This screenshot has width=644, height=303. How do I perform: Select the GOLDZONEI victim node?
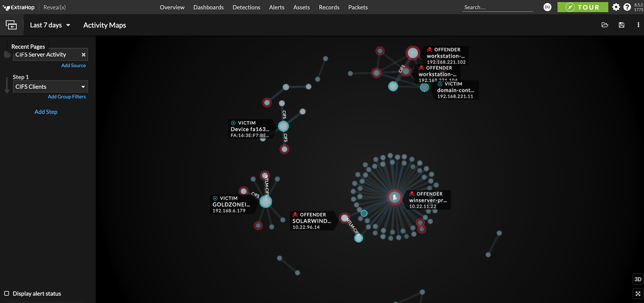tap(266, 202)
